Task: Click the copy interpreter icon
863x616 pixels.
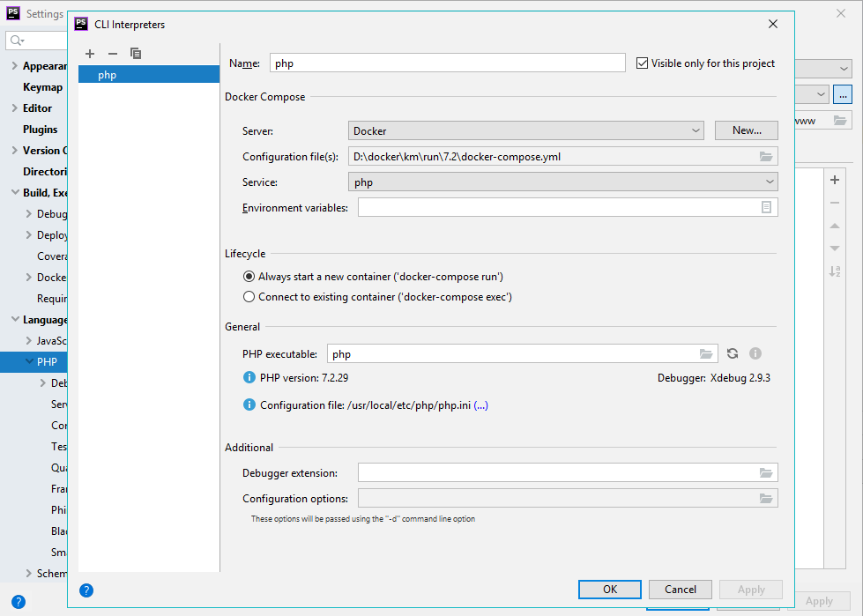Action: (x=136, y=54)
